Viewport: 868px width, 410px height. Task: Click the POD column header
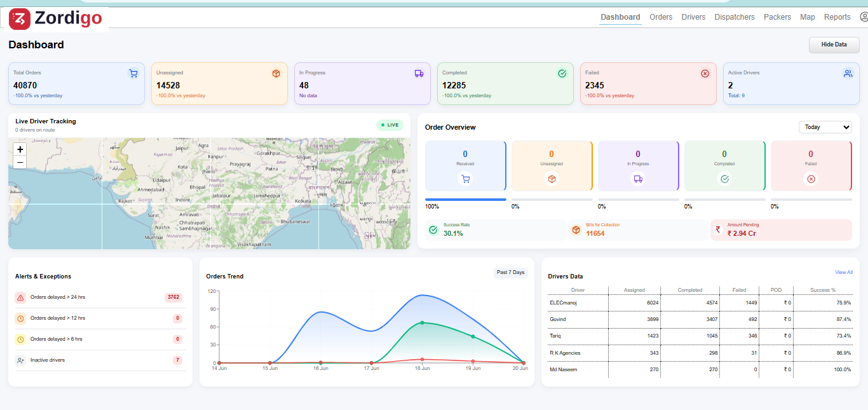click(776, 290)
